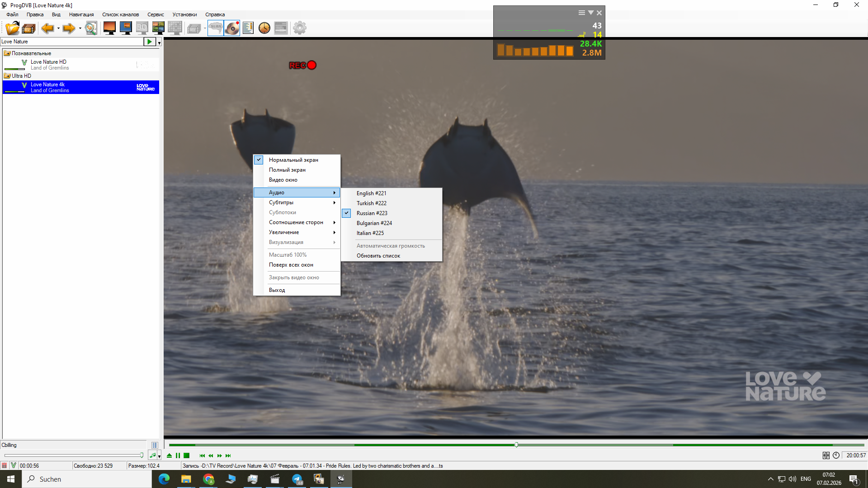
Task: Open the program information toolbar icon
Action: (248, 28)
